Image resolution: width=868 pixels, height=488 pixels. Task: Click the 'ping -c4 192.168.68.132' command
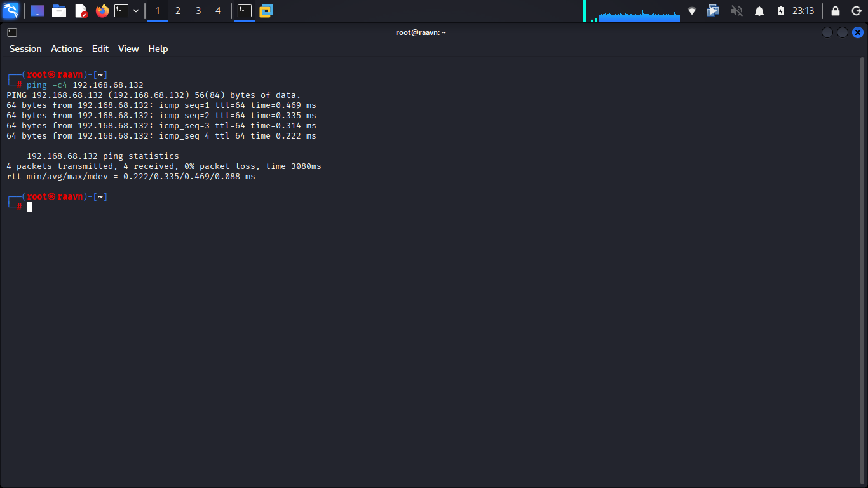coord(85,85)
